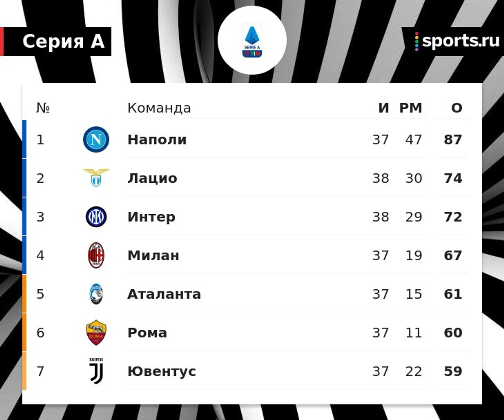Click the И games played header
The width and height of the screenshot is (504, 420).
point(384,108)
